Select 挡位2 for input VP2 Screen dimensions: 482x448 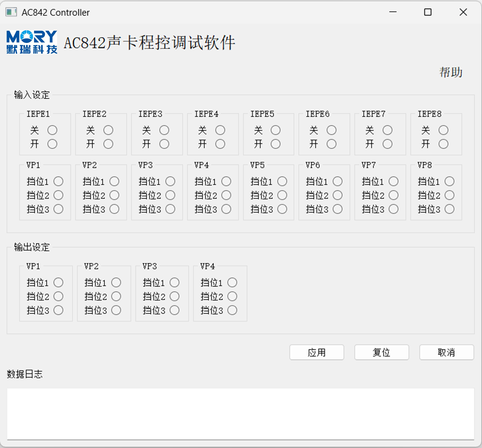tap(114, 195)
